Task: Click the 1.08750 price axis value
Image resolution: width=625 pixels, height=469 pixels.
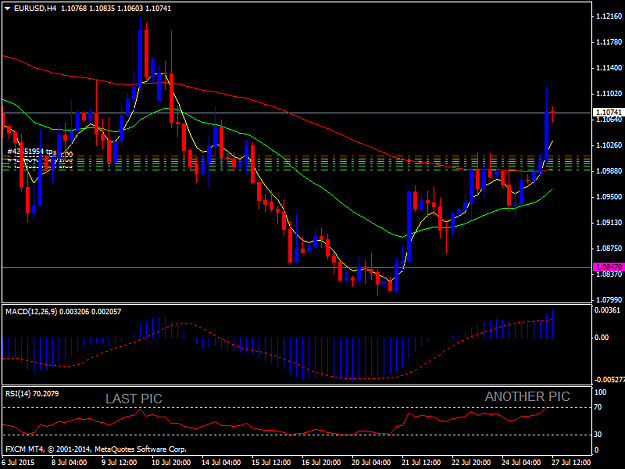Action: click(x=609, y=248)
